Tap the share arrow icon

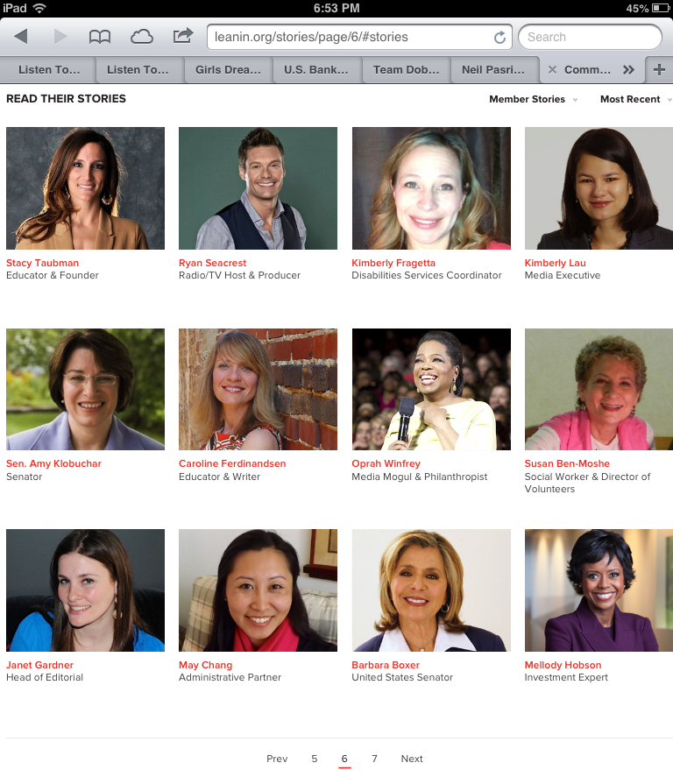pyautogui.click(x=182, y=36)
